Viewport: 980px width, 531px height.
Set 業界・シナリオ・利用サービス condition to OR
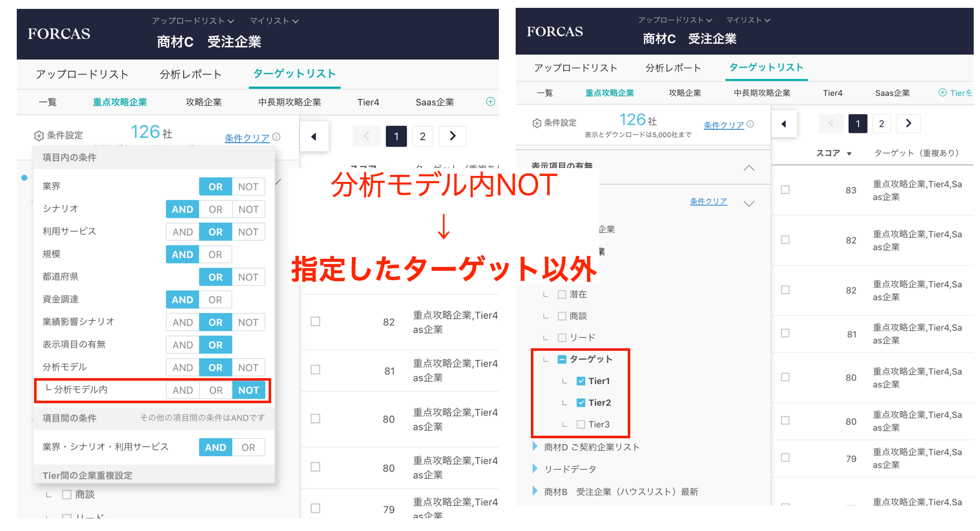248,448
